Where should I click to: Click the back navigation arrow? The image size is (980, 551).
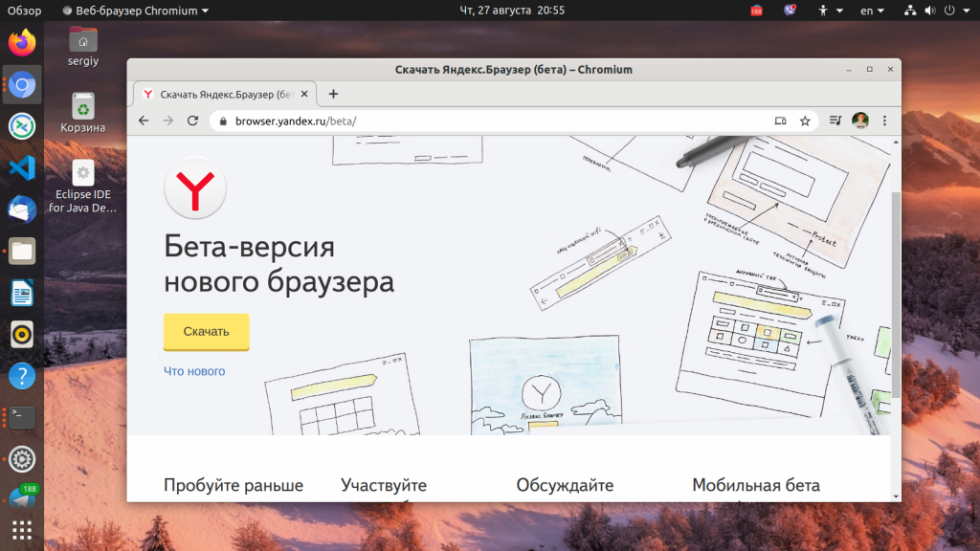(x=143, y=121)
